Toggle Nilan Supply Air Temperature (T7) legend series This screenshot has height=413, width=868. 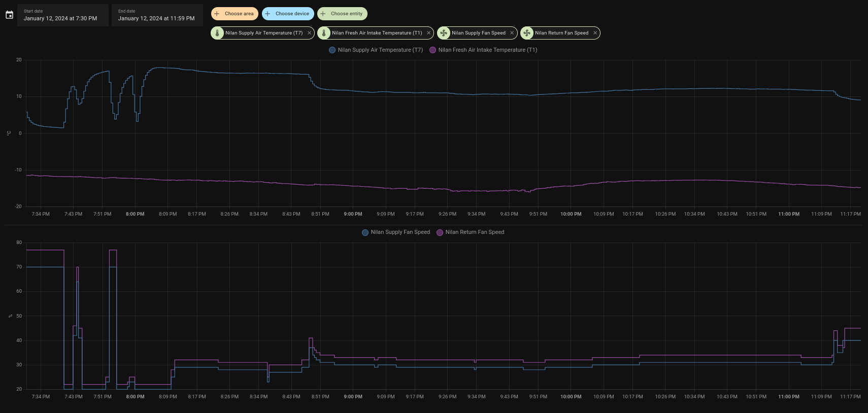[x=376, y=50]
